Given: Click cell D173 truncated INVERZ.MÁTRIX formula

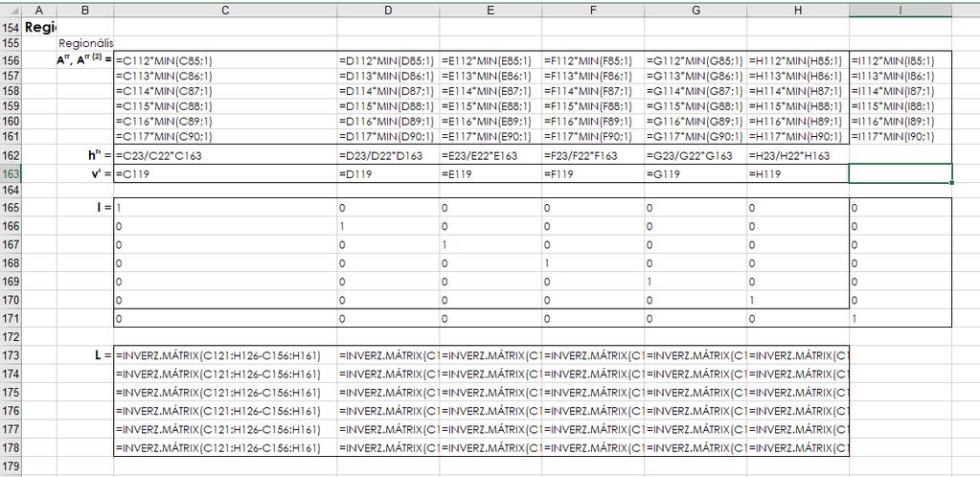Looking at the screenshot, I should [388, 355].
